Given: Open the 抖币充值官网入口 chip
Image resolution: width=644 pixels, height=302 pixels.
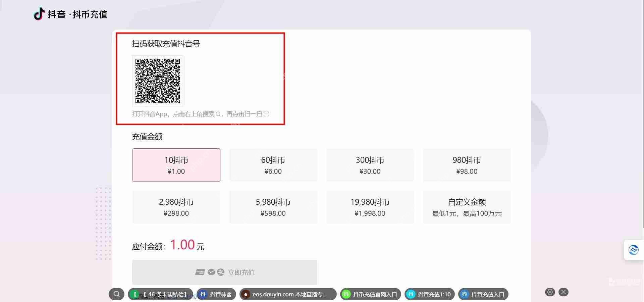Looking at the screenshot, I should point(371,294).
